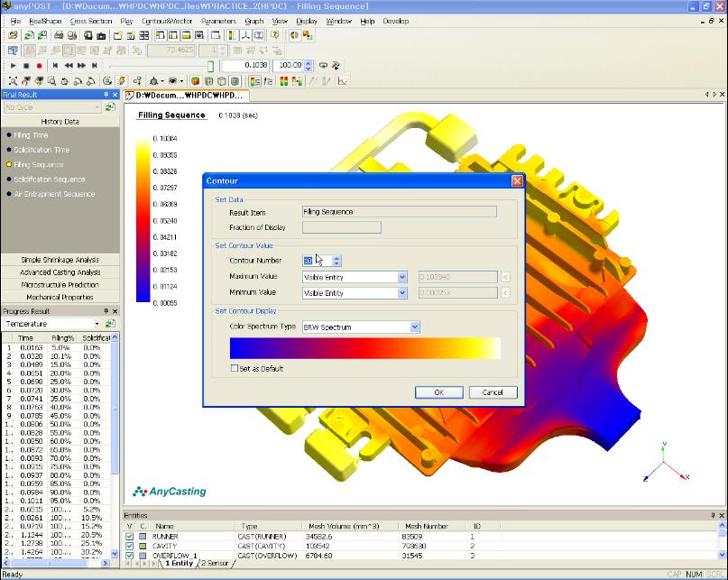Stop the animation playback
This screenshot has width=728, height=580.
[x=26, y=66]
